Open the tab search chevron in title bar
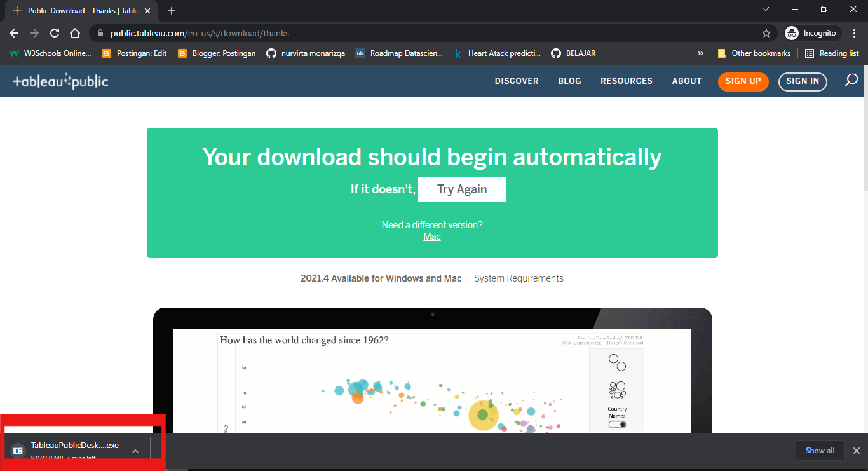The image size is (868, 471). click(766, 10)
